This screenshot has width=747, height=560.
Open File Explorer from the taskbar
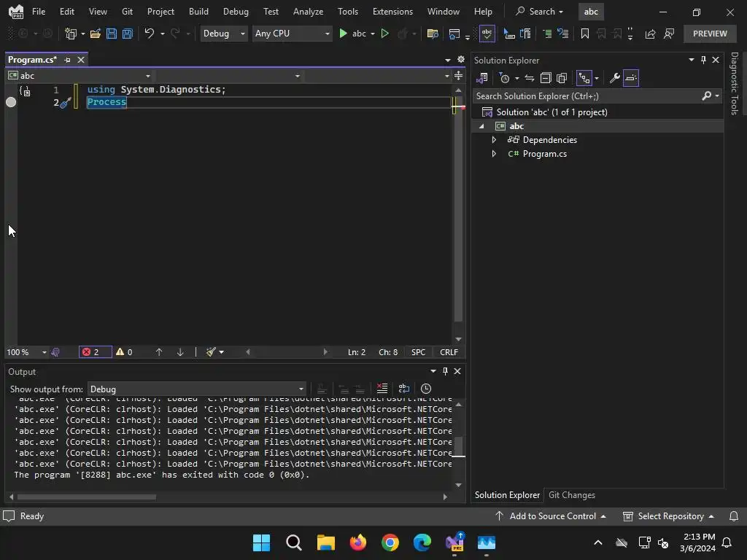click(326, 542)
